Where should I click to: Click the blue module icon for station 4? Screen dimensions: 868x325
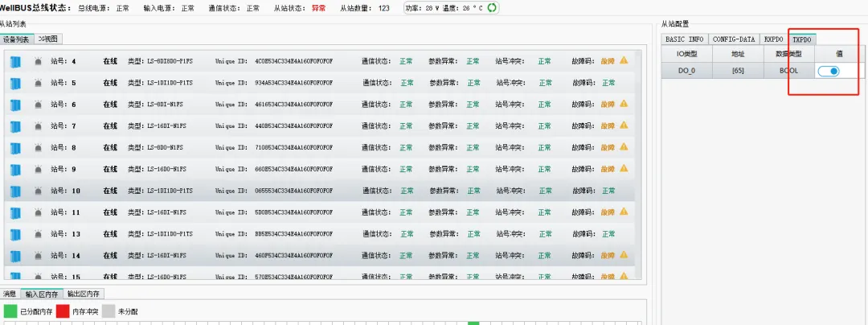pos(14,61)
